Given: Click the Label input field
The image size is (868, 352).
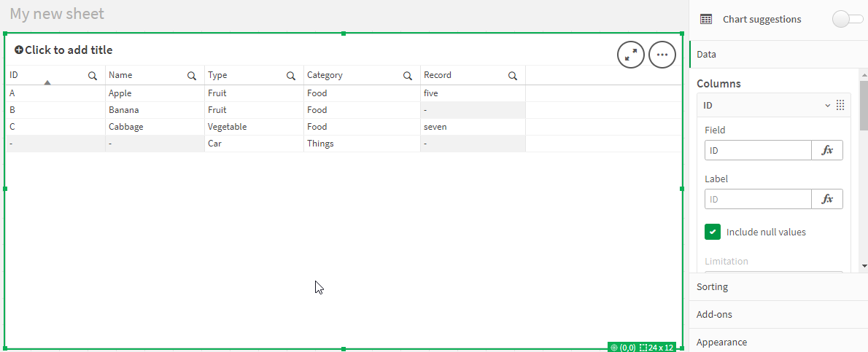Looking at the screenshot, I should pos(758,199).
